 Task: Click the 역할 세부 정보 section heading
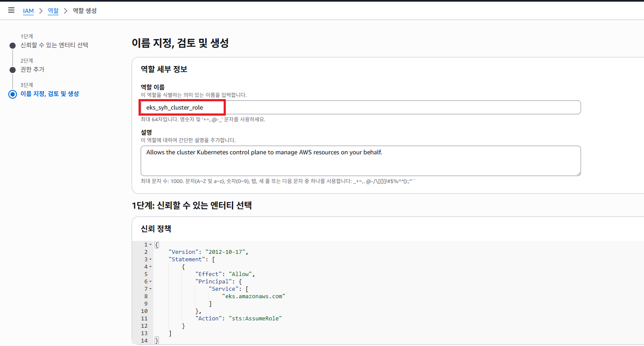pyautogui.click(x=164, y=70)
